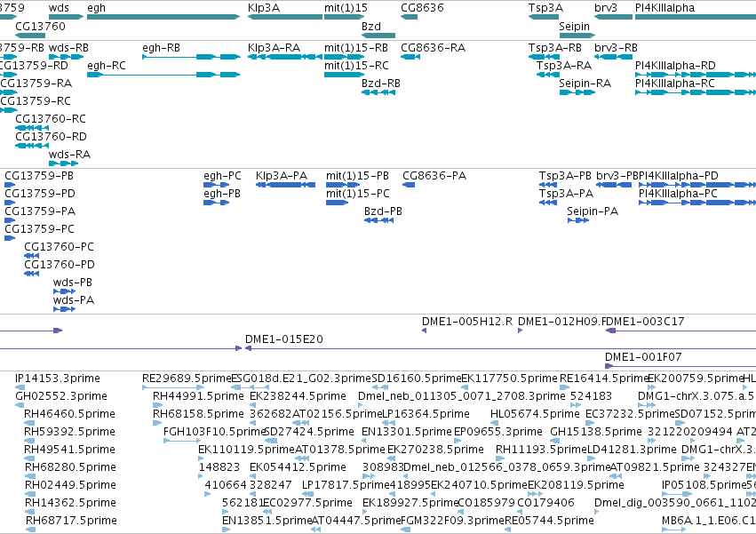756x534 pixels.
Task: Select EST HL05674.5prime
Action: pyautogui.click(x=535, y=414)
